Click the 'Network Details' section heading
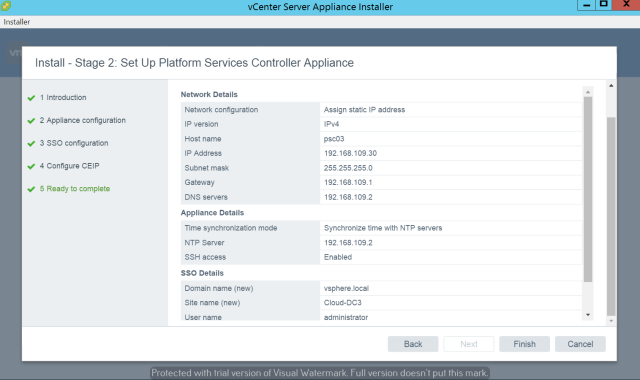 pos(209,95)
